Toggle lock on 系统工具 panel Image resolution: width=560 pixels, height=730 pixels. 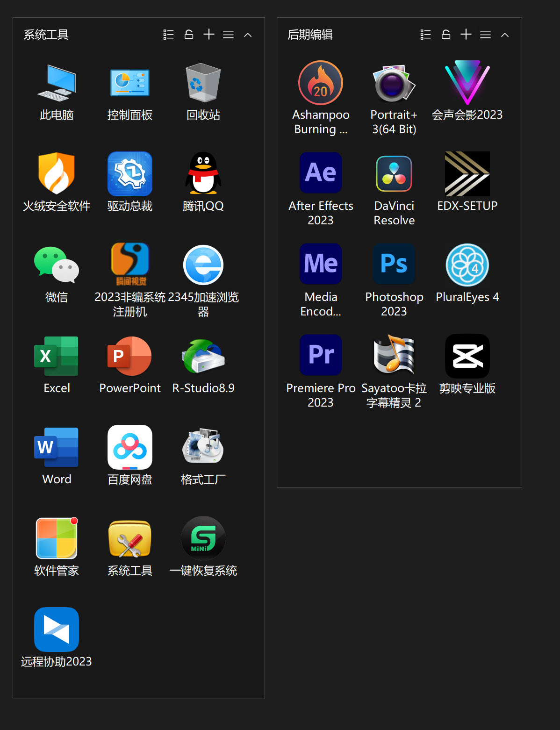[x=189, y=34]
